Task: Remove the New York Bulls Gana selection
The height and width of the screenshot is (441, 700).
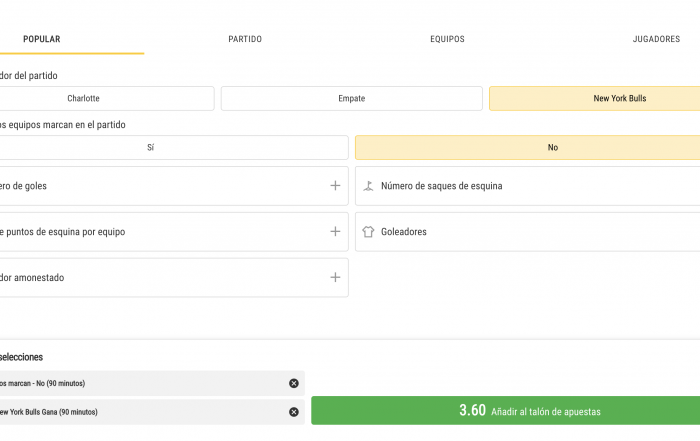Action: tap(293, 412)
